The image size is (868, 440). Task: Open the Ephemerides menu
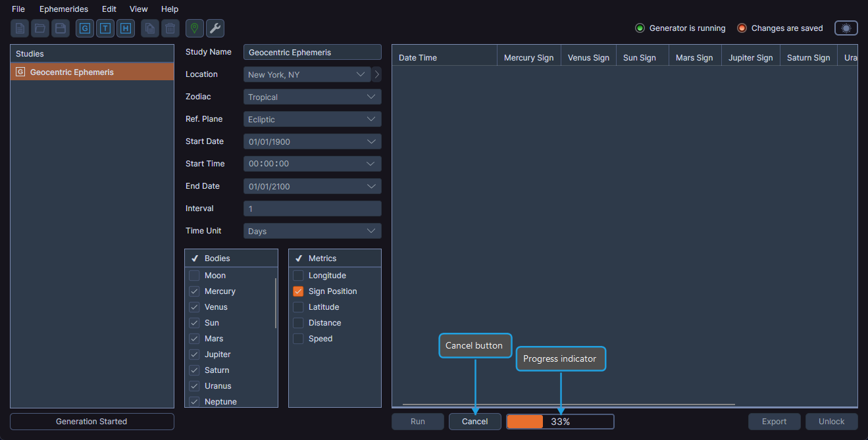click(63, 9)
